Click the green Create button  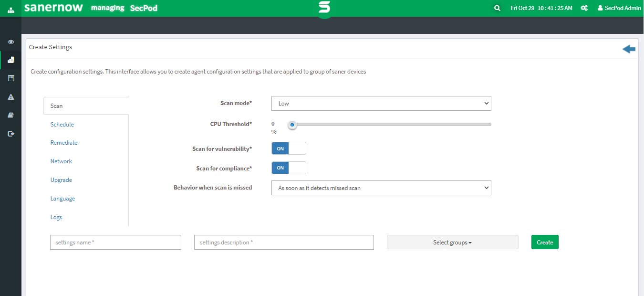click(545, 242)
